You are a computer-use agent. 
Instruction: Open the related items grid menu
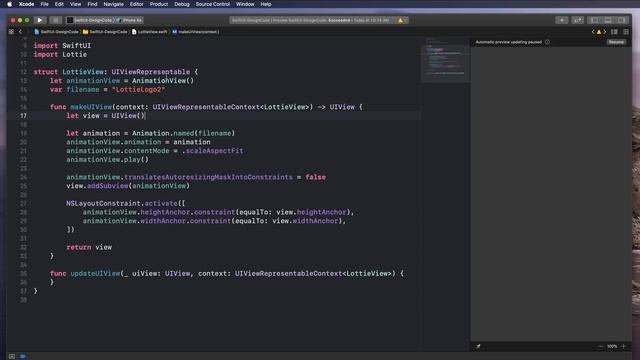click(11, 32)
